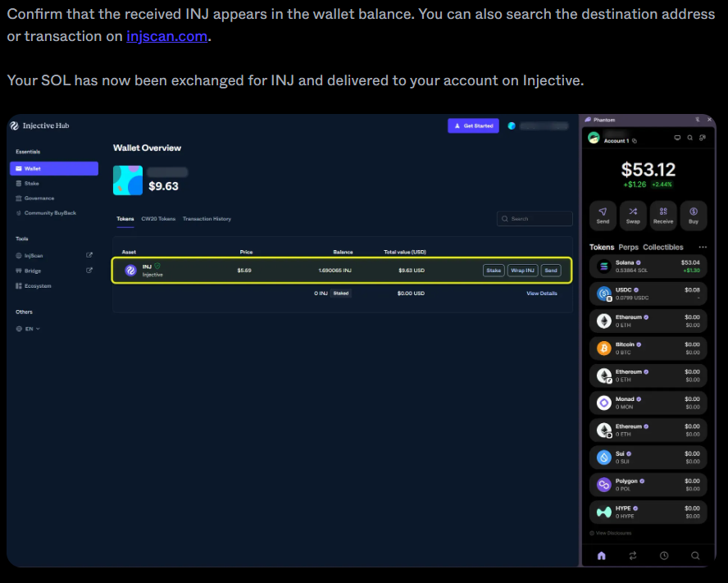Click the Stake button in INJ row
The width and height of the screenshot is (728, 583).
point(494,271)
